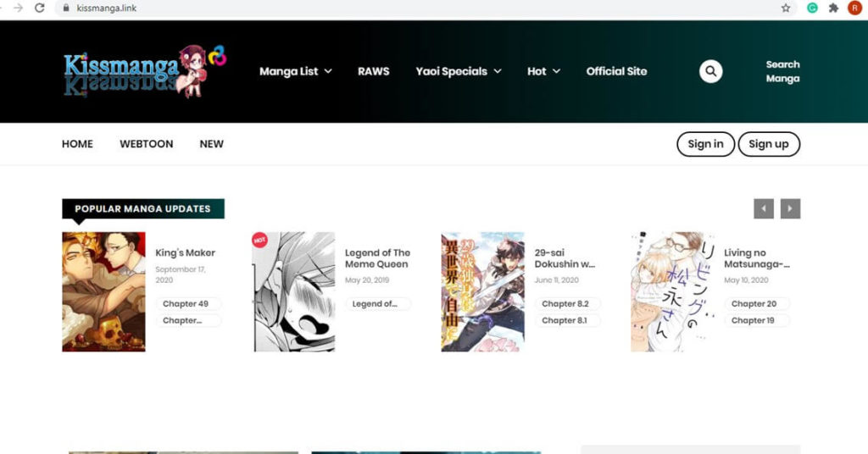Click the Sign up button

click(x=768, y=144)
